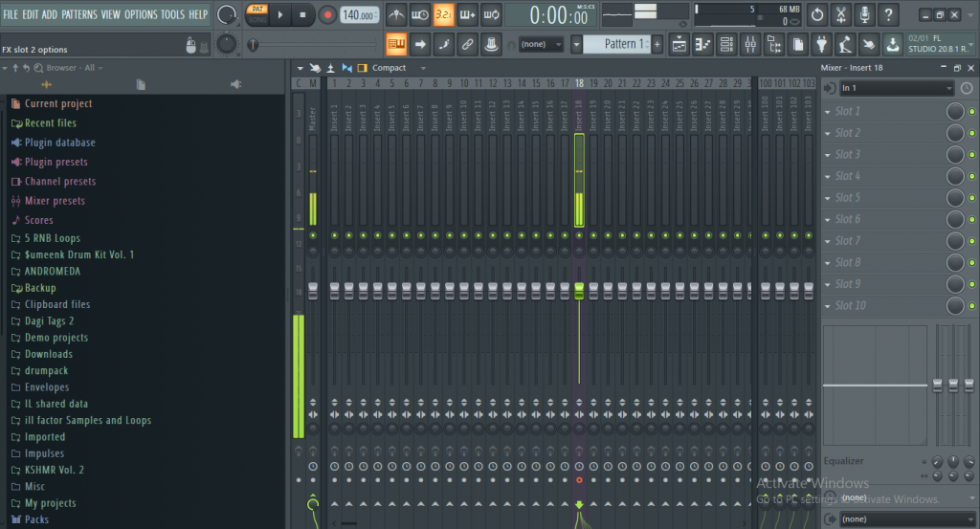The height and width of the screenshot is (529, 980).
Task: Mute the Master track green LED
Action: coord(313,235)
